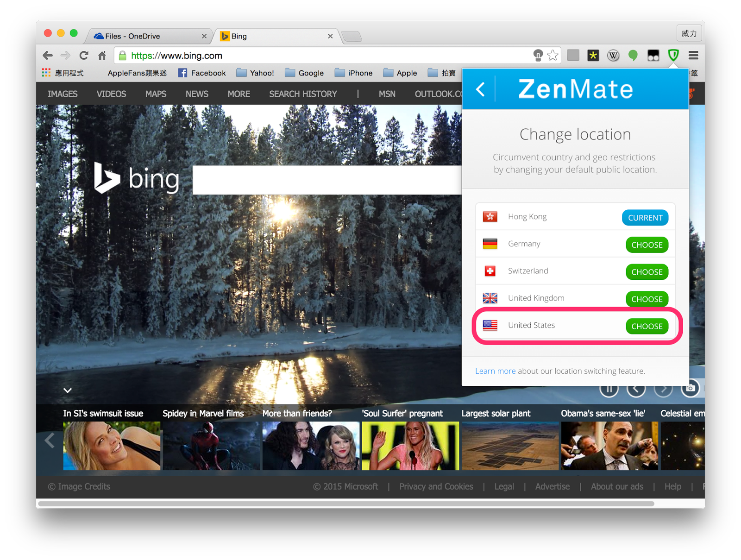741x560 pixels.
Task: Open the Largest solar plant thumbnail
Action: point(510,446)
